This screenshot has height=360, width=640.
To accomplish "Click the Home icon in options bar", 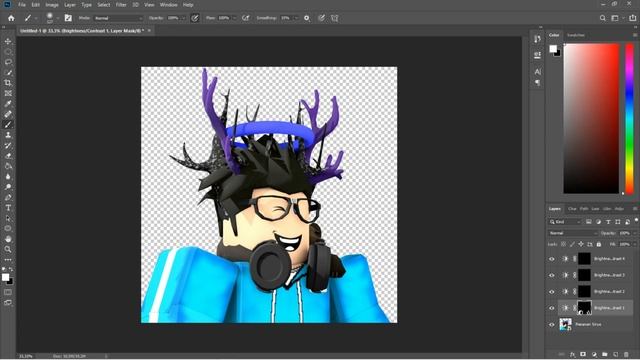I will tap(11, 18).
